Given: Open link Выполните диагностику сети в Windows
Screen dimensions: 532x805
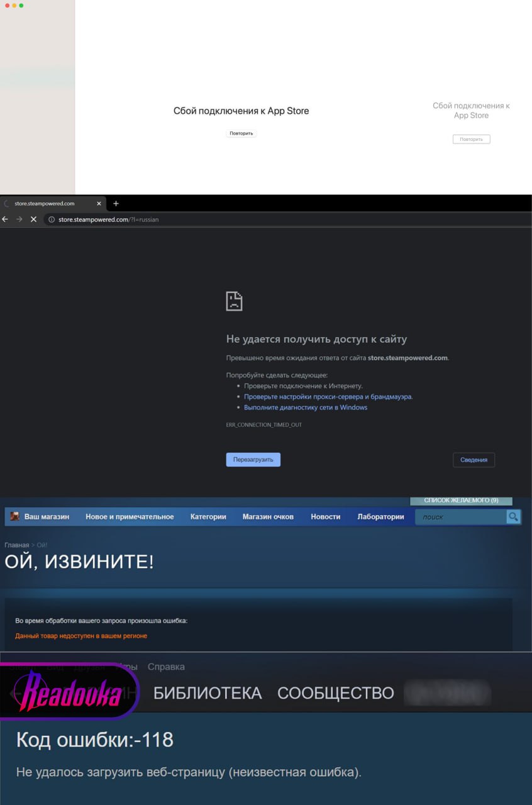Looking at the screenshot, I should click(306, 408).
